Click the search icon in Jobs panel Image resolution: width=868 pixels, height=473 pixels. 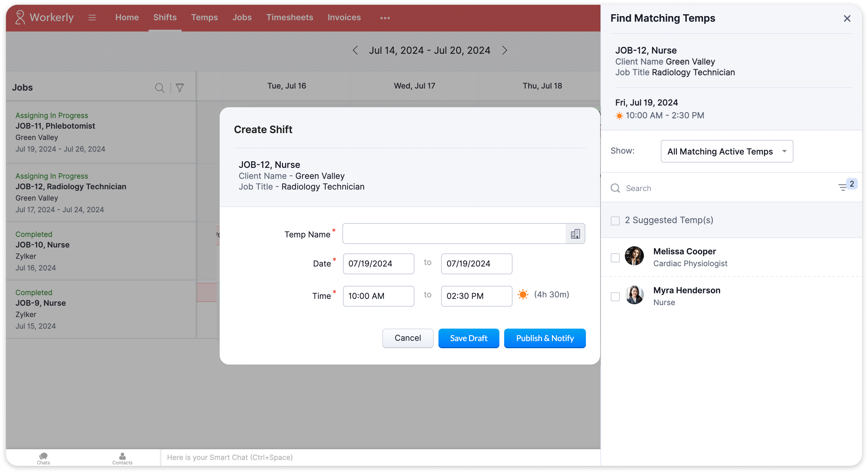point(159,88)
